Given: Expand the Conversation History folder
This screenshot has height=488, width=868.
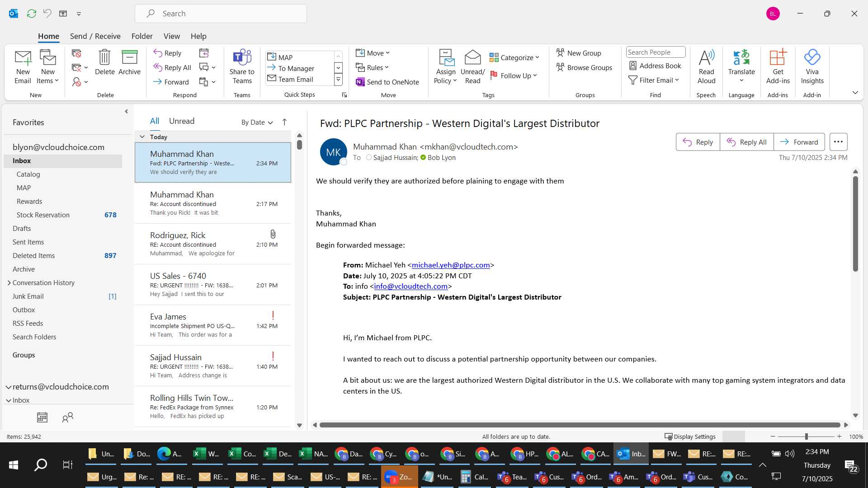Looking at the screenshot, I should pos(9,283).
